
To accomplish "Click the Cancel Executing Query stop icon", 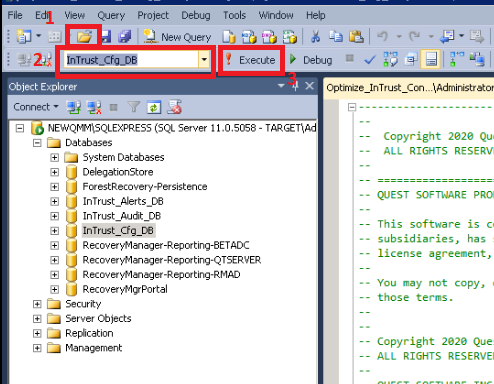I will pyautogui.click(x=349, y=59).
